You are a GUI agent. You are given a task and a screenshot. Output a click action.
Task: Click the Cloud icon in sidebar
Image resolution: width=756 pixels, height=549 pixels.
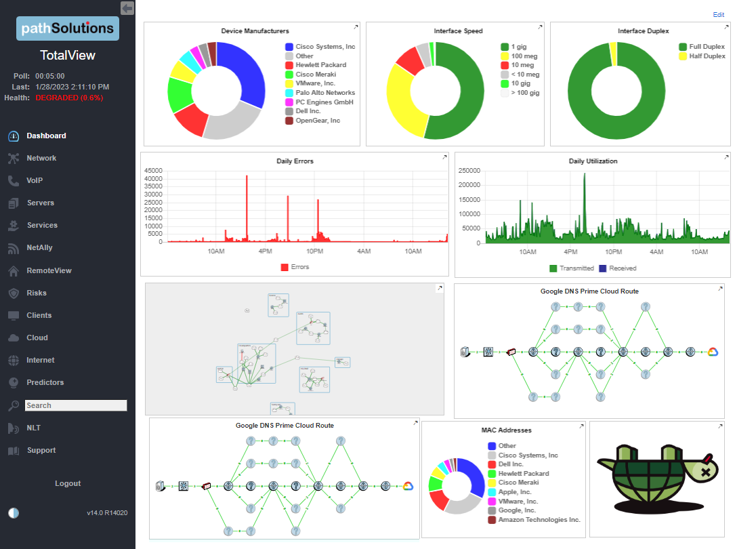coord(14,338)
